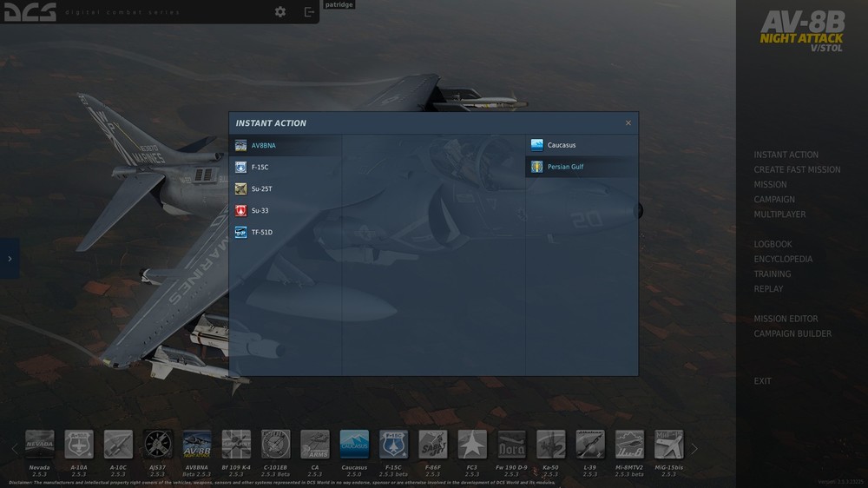Open the settings gear in top bar
Viewport: 868px width, 488px height.
280,11
